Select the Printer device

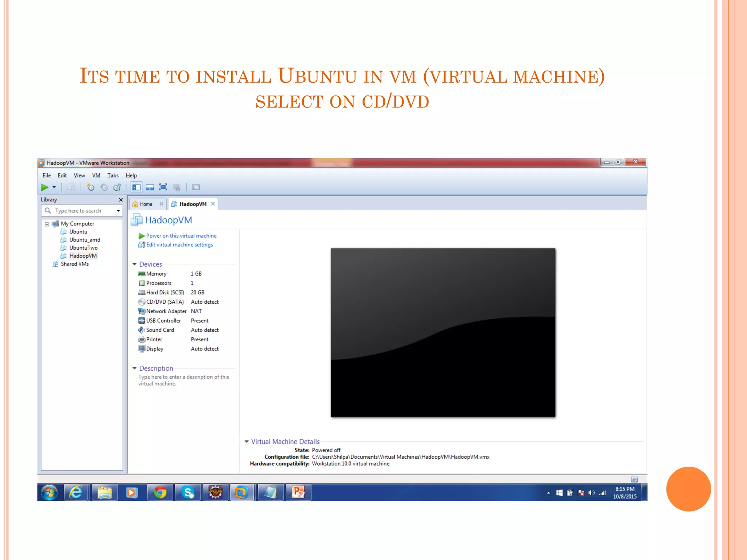173,339
